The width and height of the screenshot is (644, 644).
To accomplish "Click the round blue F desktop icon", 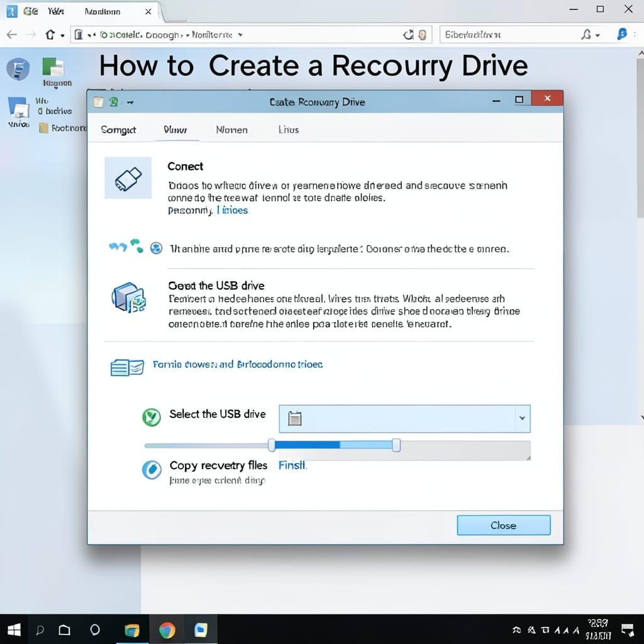I will 18,69.
